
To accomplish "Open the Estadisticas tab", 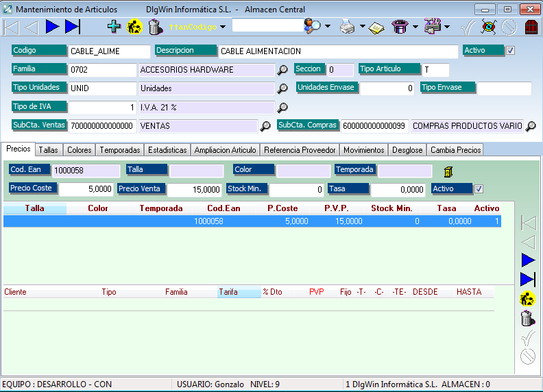I will (167, 150).
